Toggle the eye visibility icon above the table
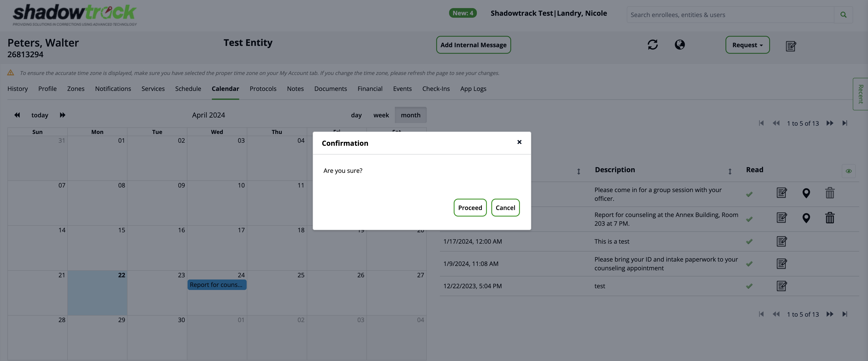868x361 pixels. click(849, 171)
